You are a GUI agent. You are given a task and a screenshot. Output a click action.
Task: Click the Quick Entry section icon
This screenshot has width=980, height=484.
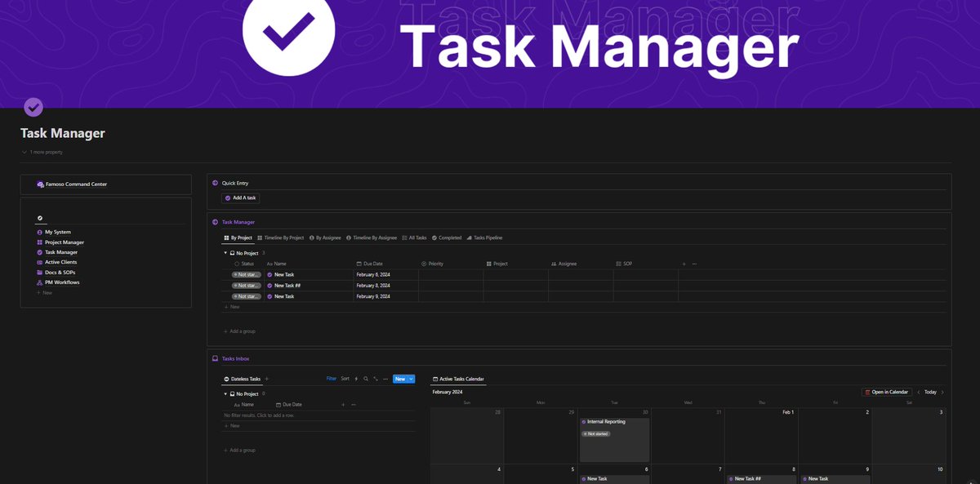[216, 183]
